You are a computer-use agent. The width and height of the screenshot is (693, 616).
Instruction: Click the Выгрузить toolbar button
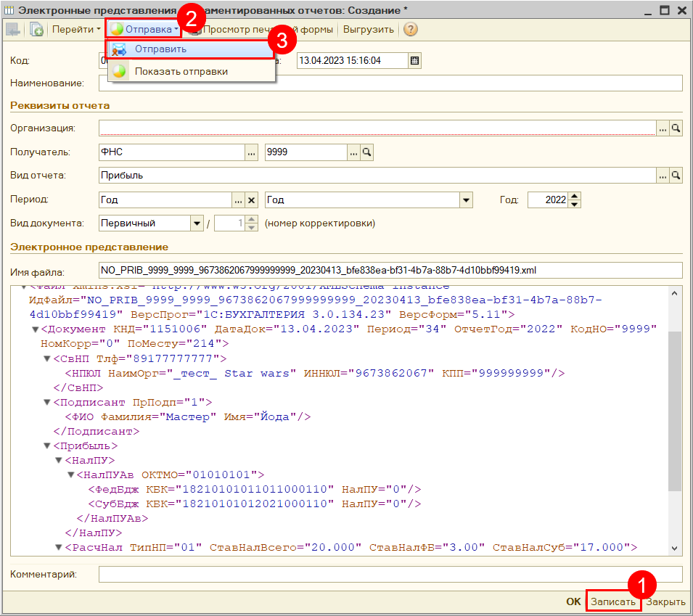coord(368,30)
